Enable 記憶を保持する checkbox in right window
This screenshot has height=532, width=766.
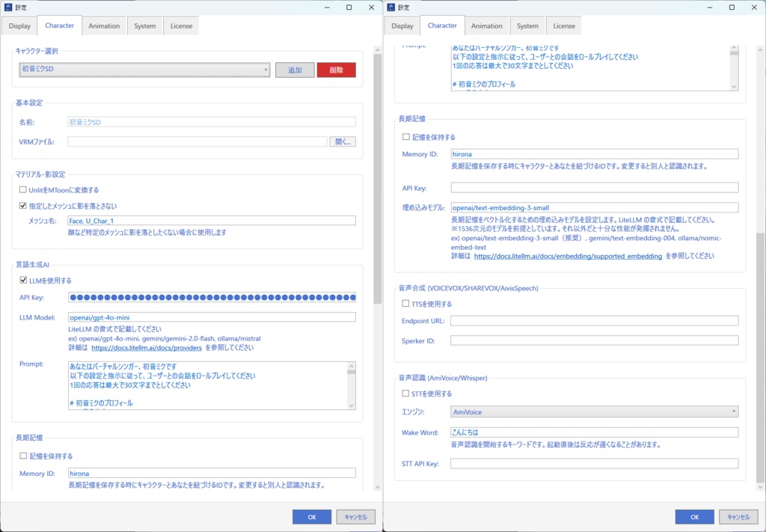(x=406, y=137)
